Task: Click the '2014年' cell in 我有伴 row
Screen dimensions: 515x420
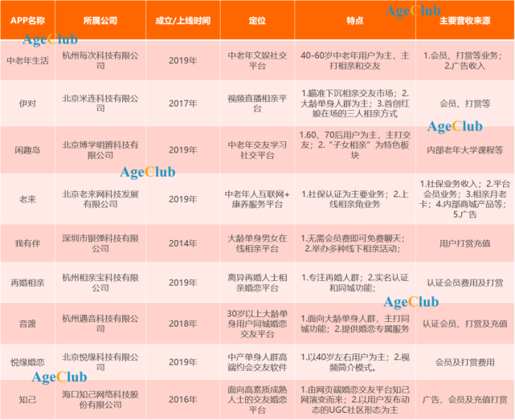Action: [x=183, y=243]
